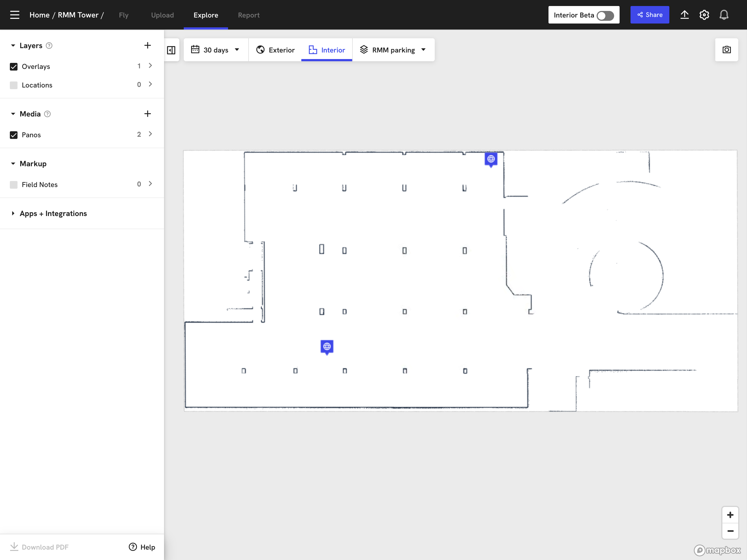747x560 pixels.
Task: Click the map zoom in control
Action: pos(730,515)
